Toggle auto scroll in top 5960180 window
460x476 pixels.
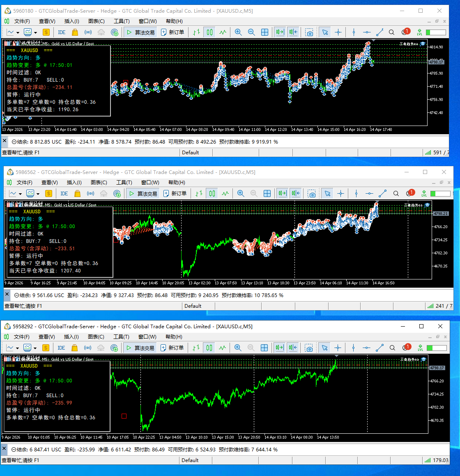pyautogui.click(x=280, y=32)
